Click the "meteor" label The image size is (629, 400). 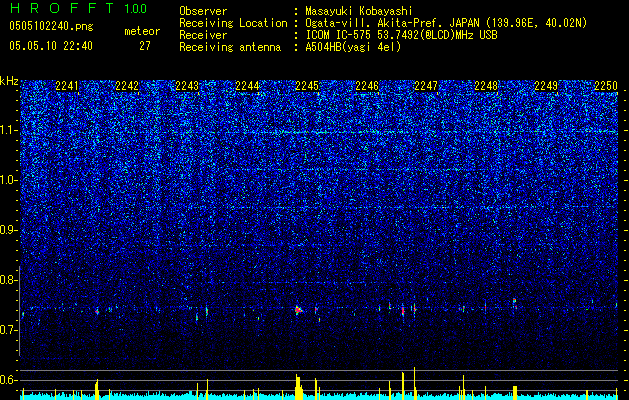tap(142, 32)
